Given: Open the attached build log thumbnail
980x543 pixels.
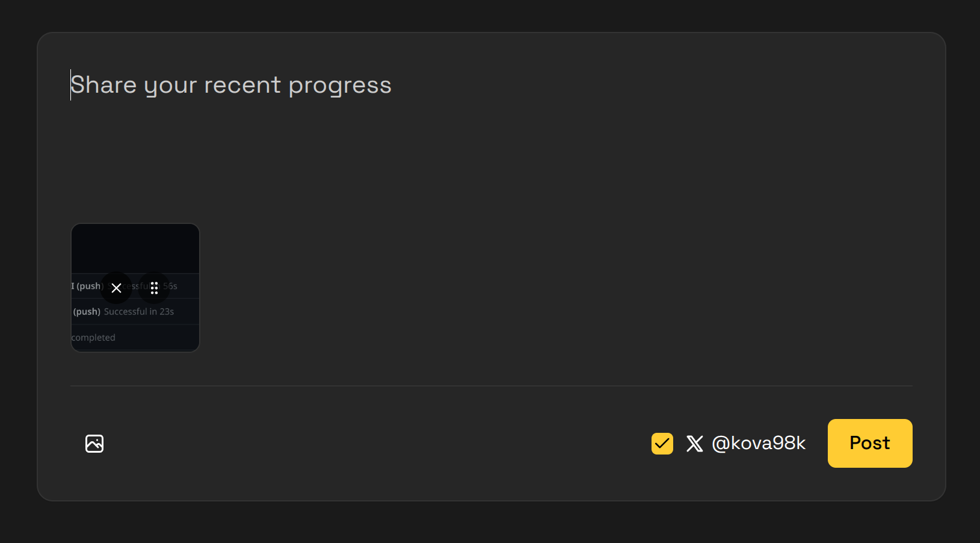Looking at the screenshot, I should 135,288.
